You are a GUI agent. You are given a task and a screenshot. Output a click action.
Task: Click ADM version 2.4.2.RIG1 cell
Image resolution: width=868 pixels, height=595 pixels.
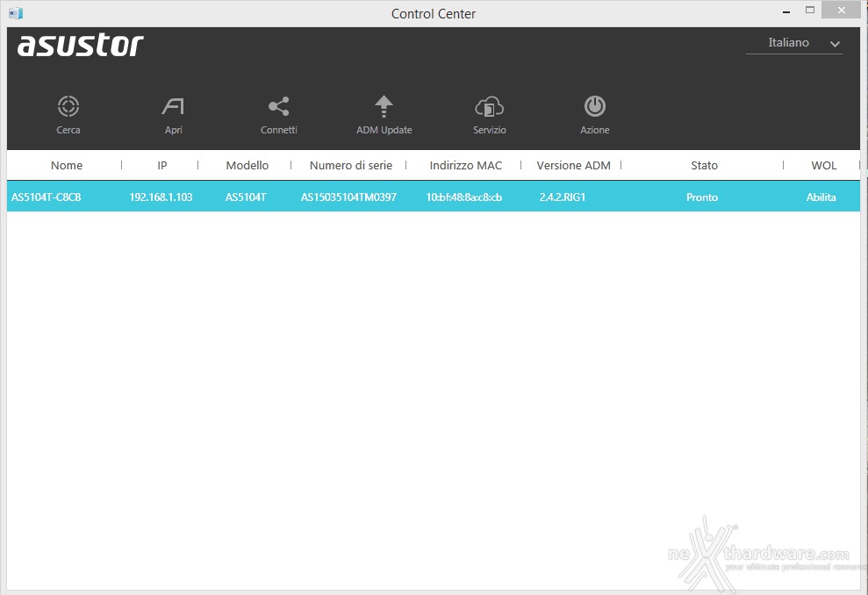click(563, 197)
